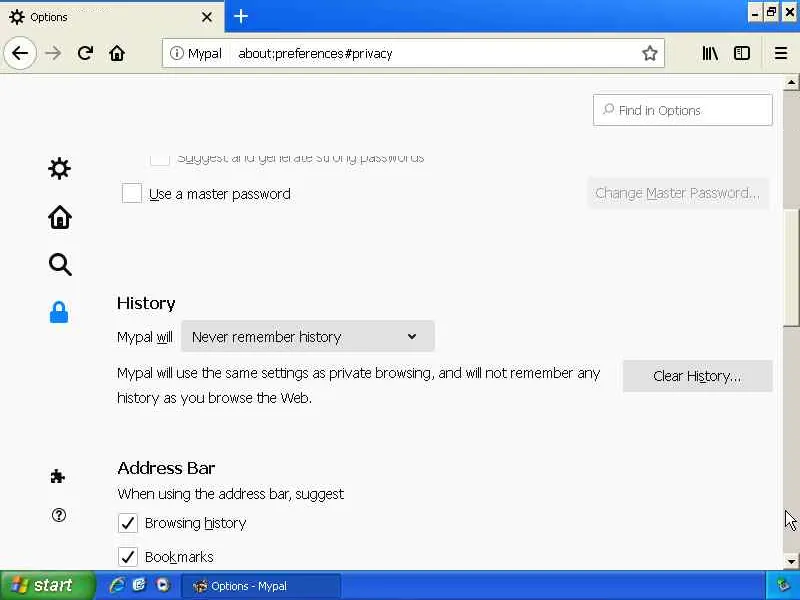
Task: Switch to Home settings category
Action: click(x=60, y=217)
